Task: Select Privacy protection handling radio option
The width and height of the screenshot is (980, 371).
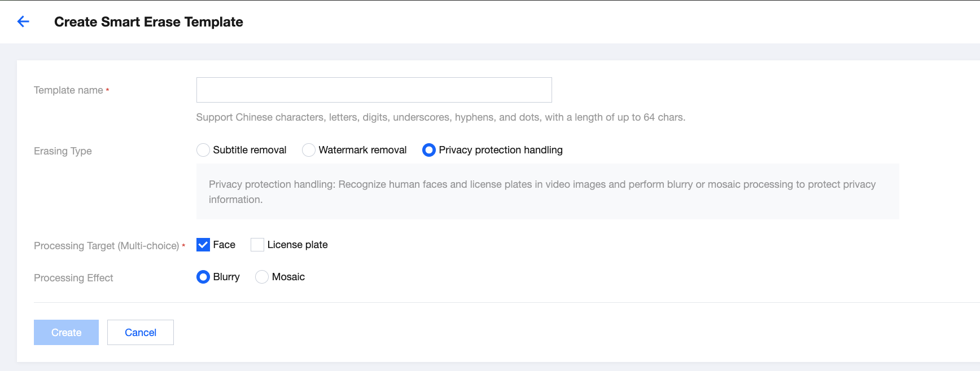Action: coord(429,150)
